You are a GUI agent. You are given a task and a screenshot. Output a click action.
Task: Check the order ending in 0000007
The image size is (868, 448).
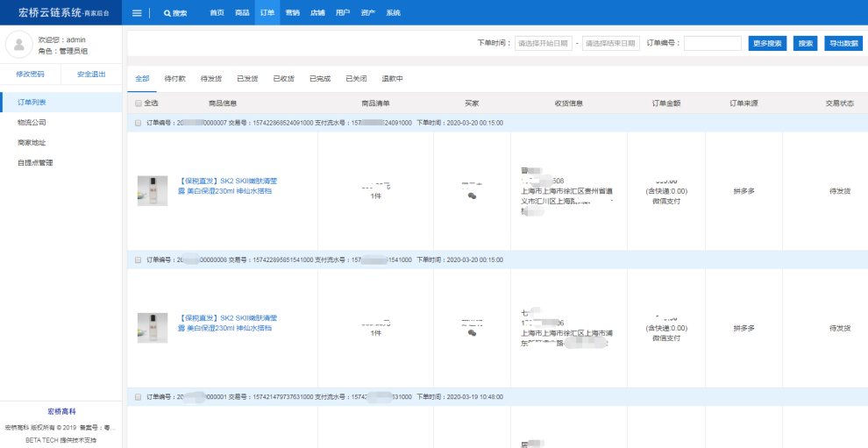139,124
